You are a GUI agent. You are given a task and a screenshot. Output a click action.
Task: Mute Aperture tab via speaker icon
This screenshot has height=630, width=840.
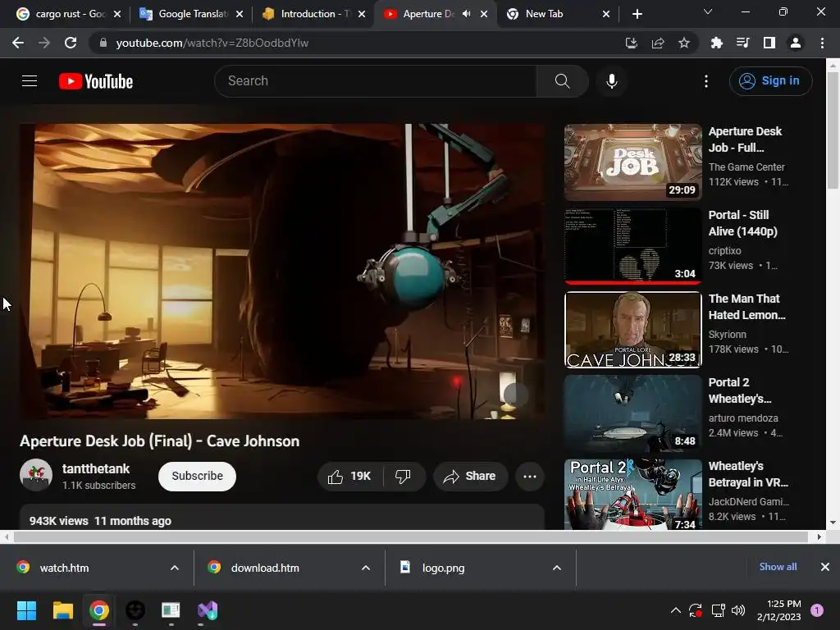[x=467, y=14]
